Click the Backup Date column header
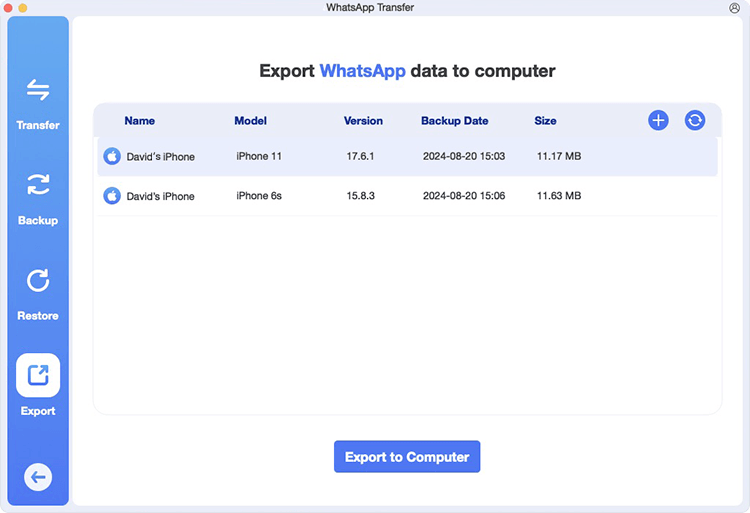750x513 pixels. coord(454,120)
